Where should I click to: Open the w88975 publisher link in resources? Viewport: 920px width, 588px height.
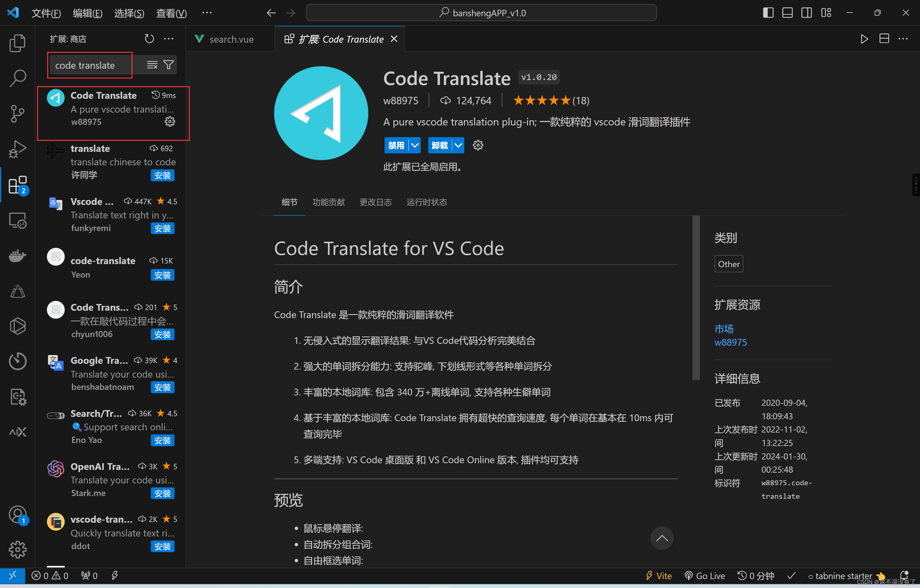730,342
